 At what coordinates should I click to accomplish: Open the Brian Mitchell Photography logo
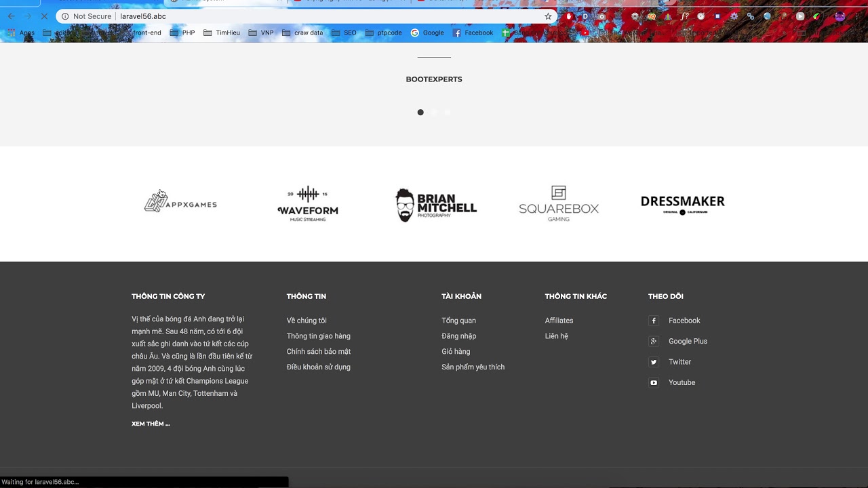click(x=436, y=205)
